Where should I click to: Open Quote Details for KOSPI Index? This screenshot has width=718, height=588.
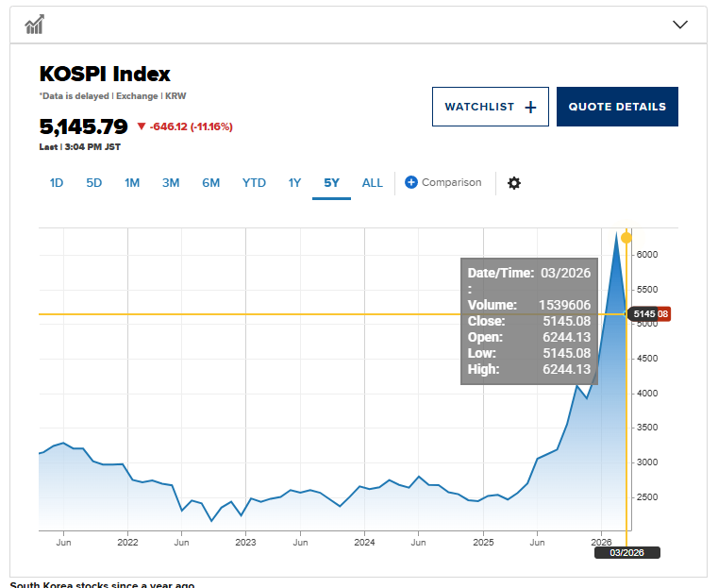coord(617,107)
